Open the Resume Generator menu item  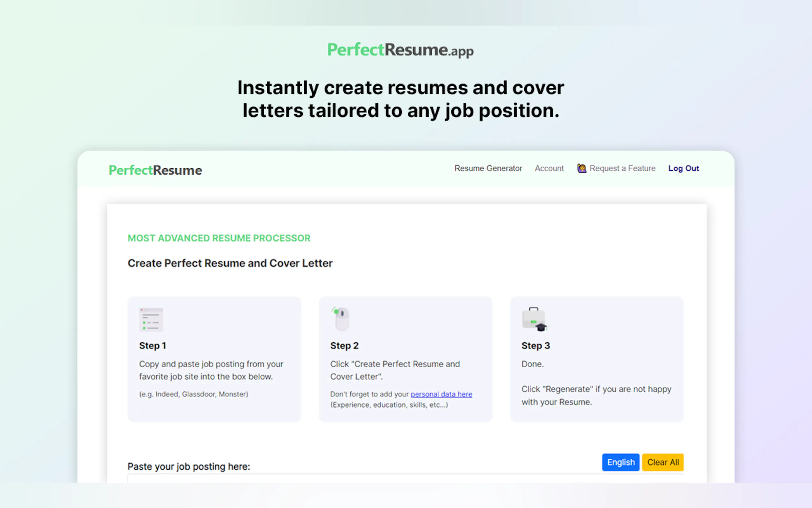point(488,168)
